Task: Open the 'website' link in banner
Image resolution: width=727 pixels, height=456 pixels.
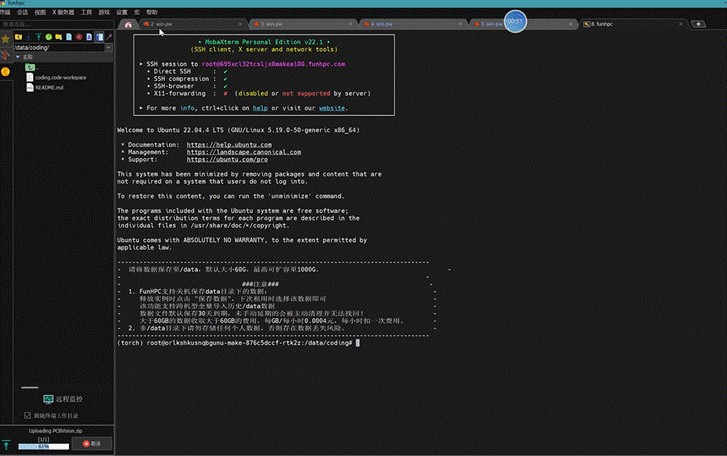Action: (x=332, y=108)
